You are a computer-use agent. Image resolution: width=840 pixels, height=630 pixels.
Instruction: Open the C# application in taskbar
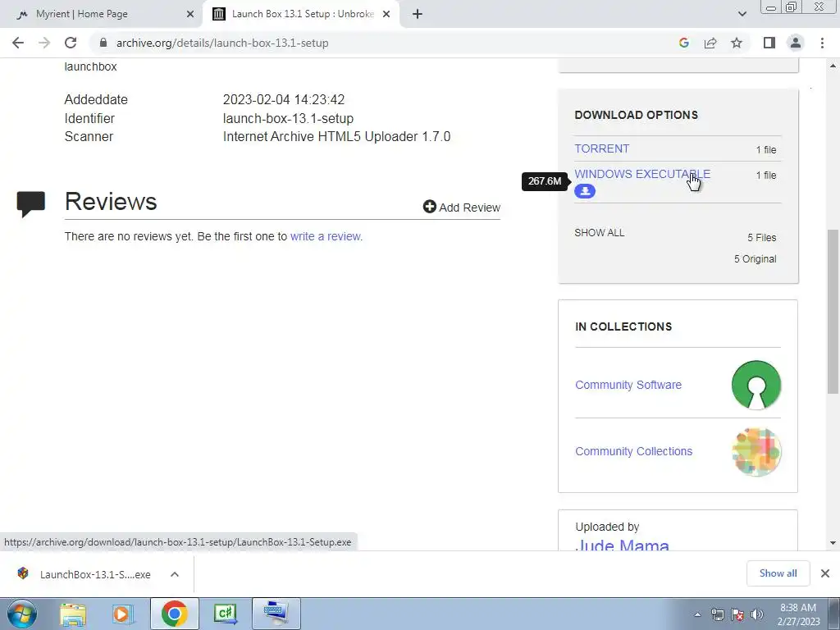pyautogui.click(x=225, y=614)
